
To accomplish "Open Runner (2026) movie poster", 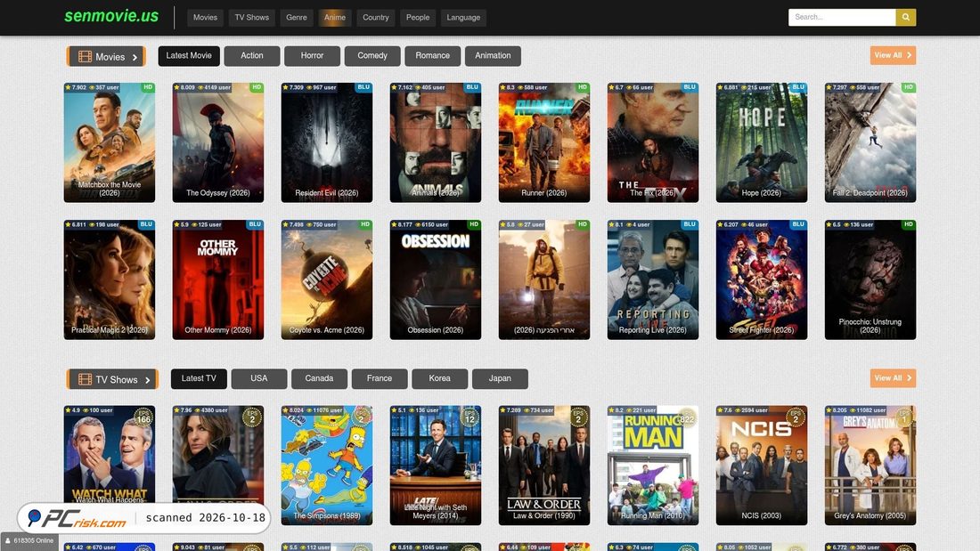I will click(544, 142).
